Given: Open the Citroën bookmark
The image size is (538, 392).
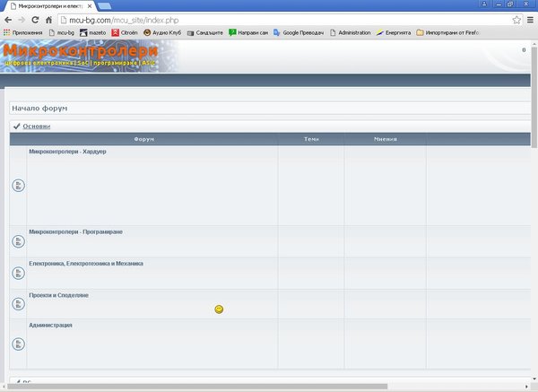Looking at the screenshot, I should (125, 32).
